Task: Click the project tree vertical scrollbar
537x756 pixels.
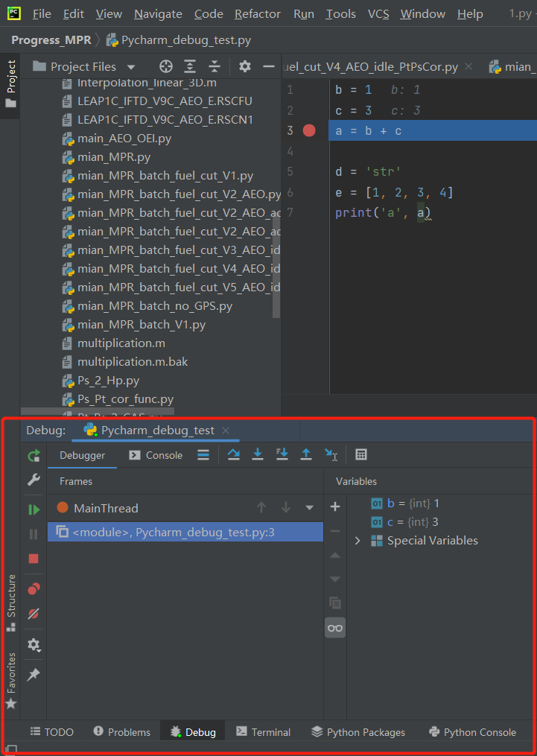Action: click(276, 267)
